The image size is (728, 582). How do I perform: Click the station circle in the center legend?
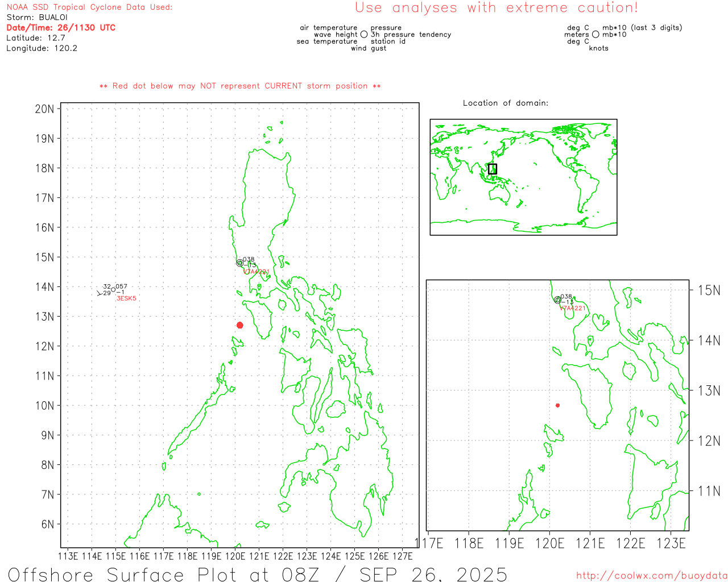coord(364,35)
